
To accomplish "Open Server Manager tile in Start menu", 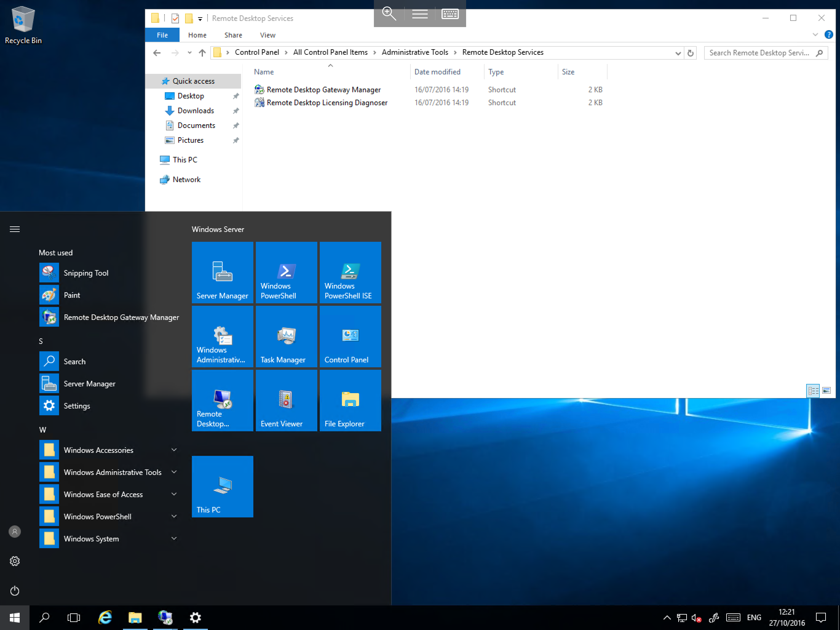I will (222, 272).
